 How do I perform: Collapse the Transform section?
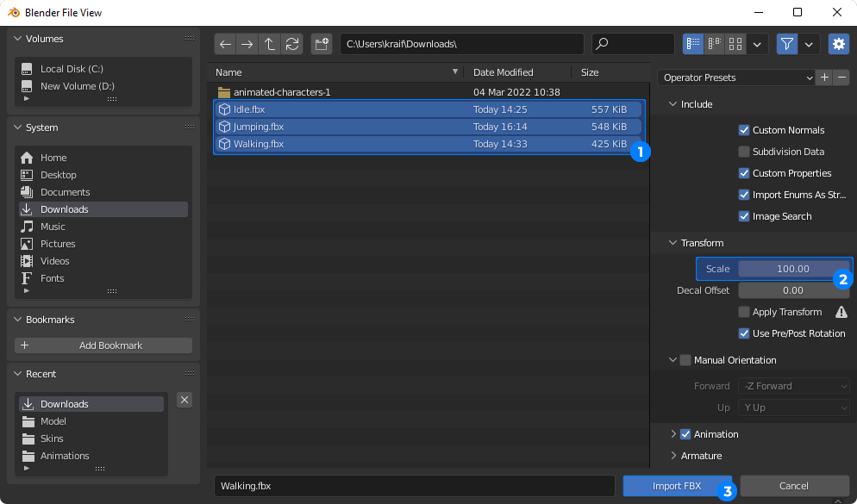click(672, 243)
